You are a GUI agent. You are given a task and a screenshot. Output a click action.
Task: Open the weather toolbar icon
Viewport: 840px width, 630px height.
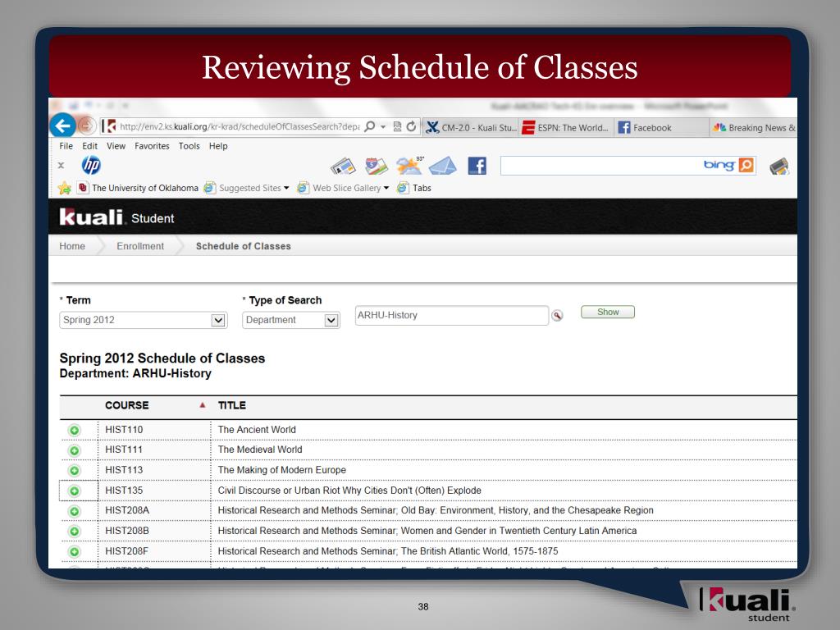pyautogui.click(x=410, y=166)
